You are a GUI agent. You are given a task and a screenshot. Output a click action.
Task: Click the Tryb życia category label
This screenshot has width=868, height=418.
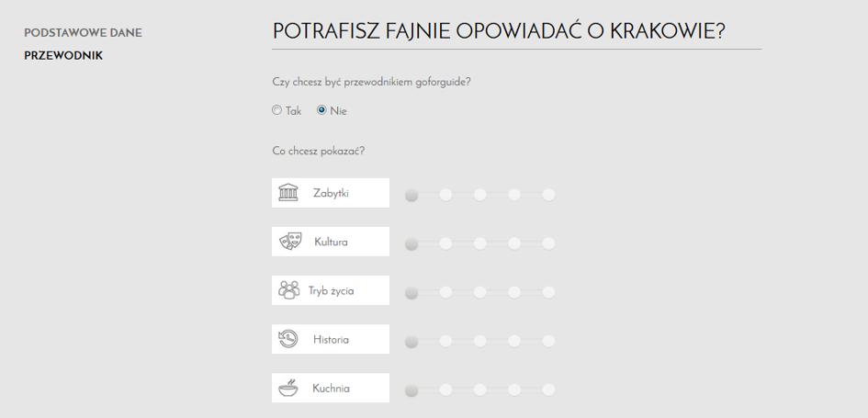pos(331,290)
